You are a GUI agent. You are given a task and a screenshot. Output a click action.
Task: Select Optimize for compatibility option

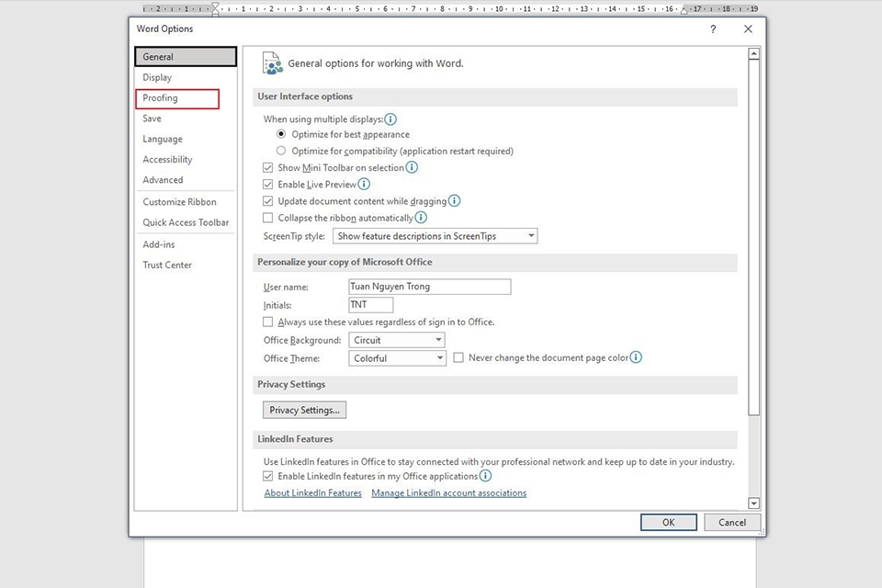[281, 151]
